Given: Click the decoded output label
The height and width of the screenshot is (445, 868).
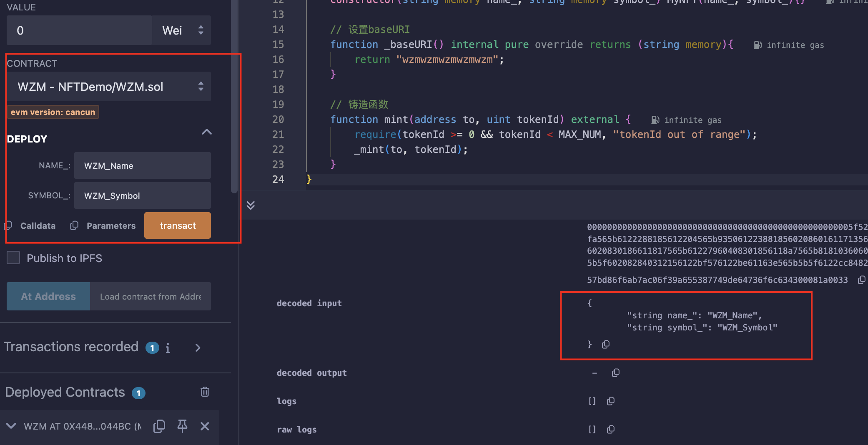Looking at the screenshot, I should pyautogui.click(x=312, y=373).
